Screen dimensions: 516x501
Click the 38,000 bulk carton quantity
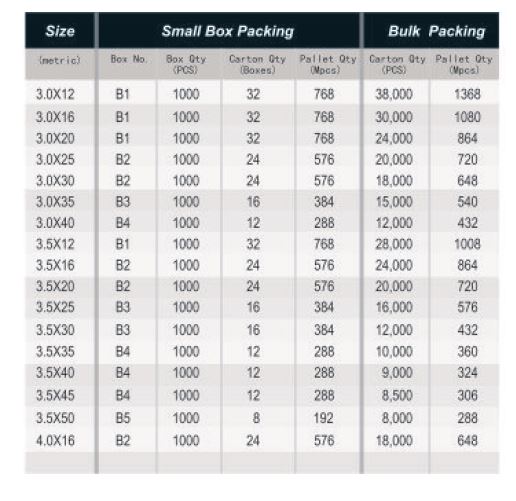pyautogui.click(x=394, y=94)
